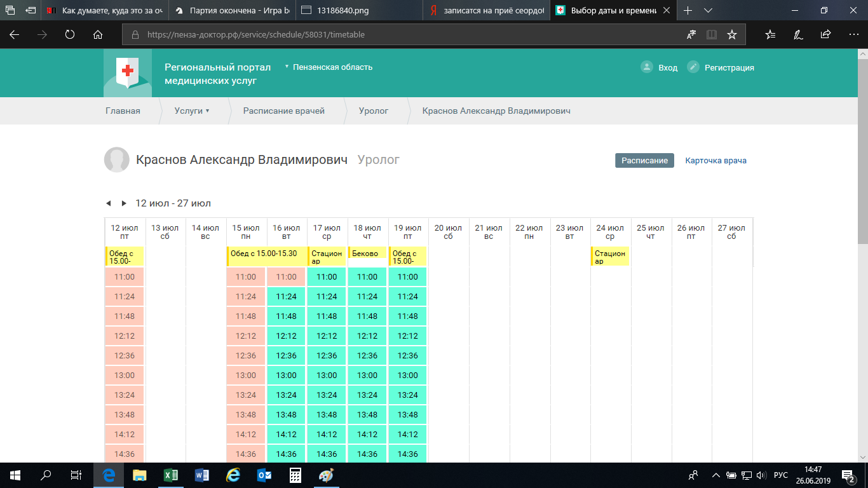Screen dimensions: 868x488
Task: Open the Карточка врача link
Action: coord(715,161)
